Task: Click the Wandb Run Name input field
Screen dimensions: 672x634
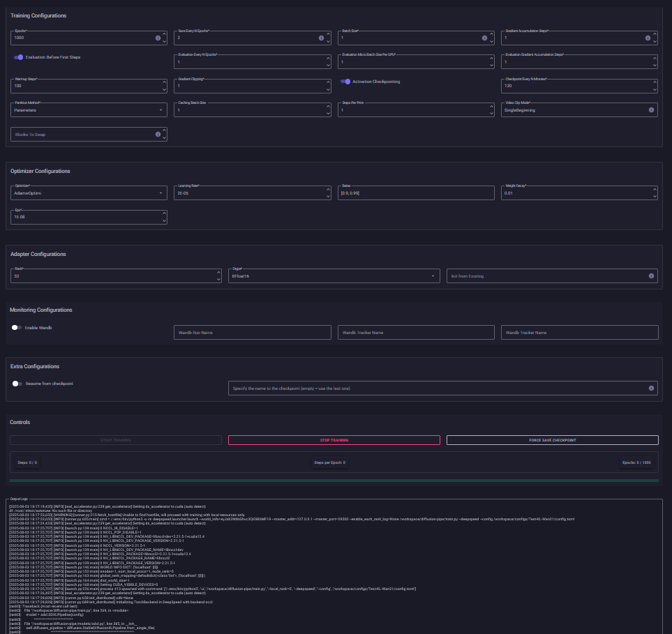Action: point(252,333)
